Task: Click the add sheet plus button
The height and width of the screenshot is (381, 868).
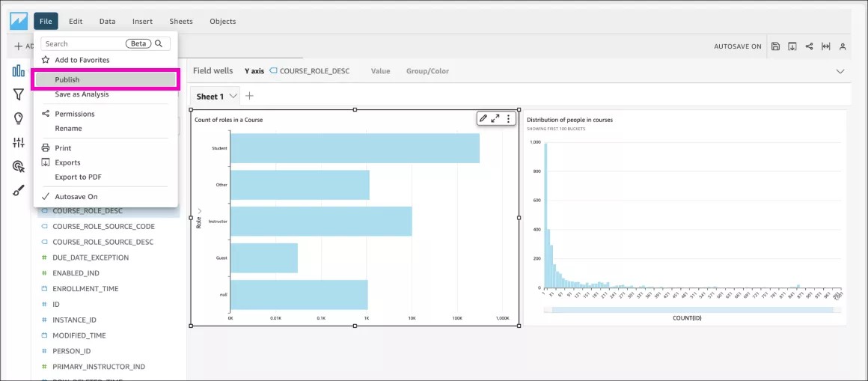Action: [x=250, y=96]
